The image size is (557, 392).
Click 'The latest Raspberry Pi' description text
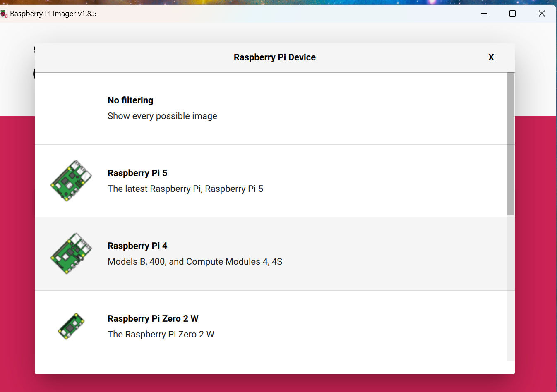tap(185, 189)
